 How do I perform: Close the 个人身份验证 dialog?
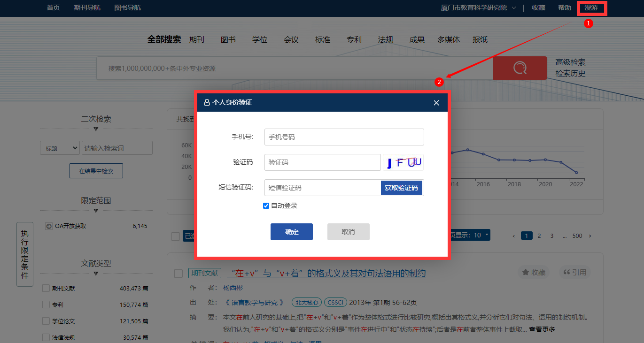[436, 103]
